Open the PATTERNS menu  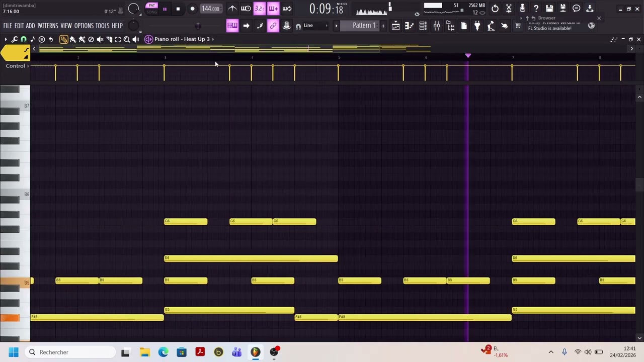[48, 26]
